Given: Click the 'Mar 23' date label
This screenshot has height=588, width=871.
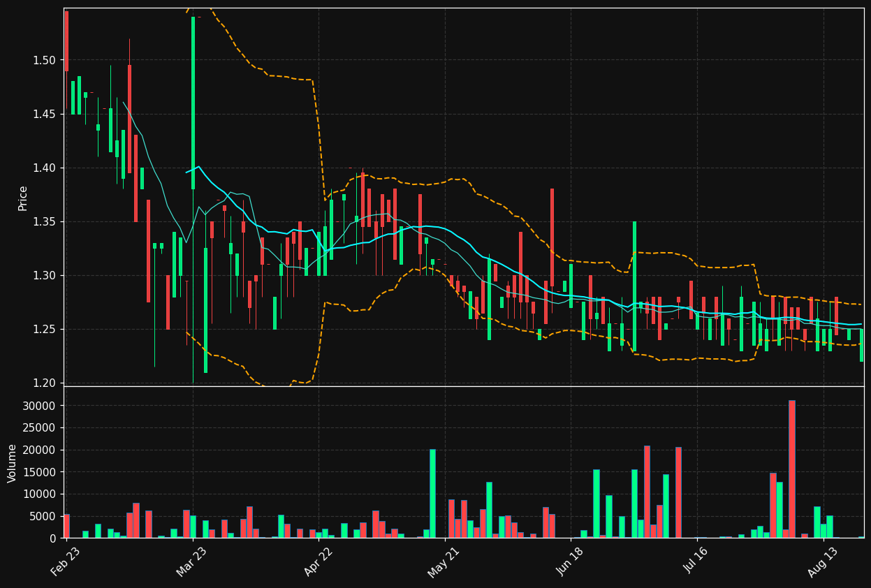Looking at the screenshot, I should click(191, 561).
